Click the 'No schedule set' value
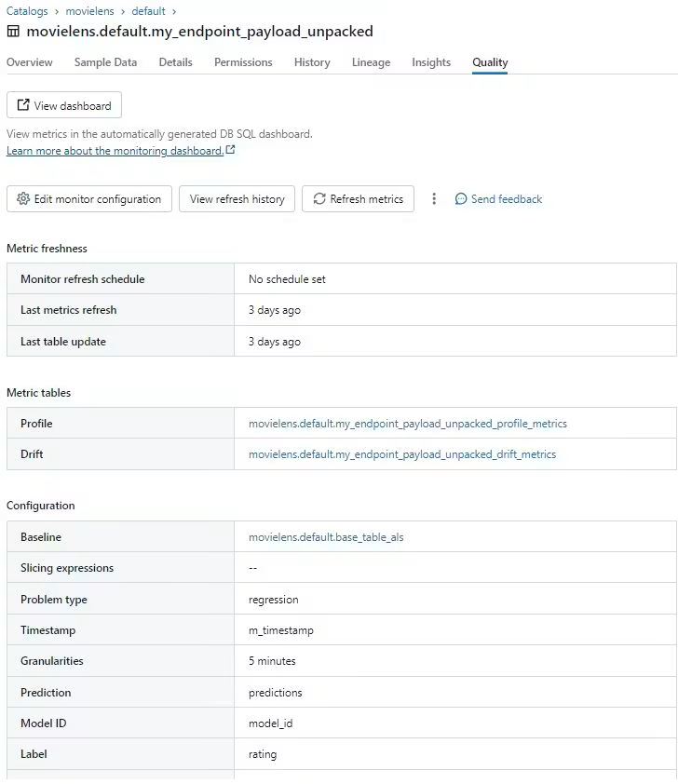The image size is (678, 784). [287, 279]
